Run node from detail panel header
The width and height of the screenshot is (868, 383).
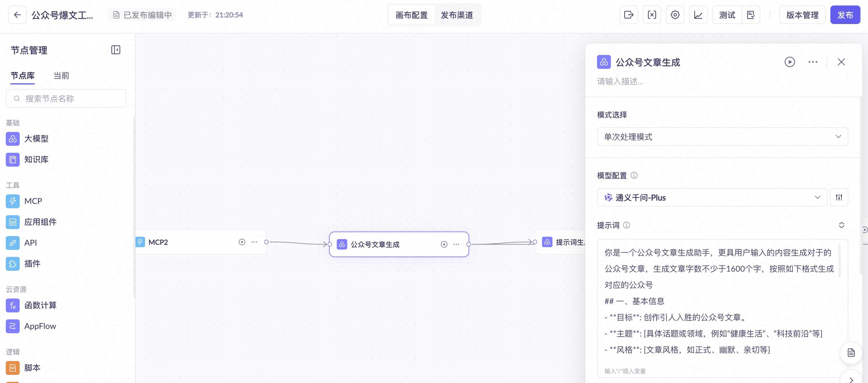pyautogui.click(x=790, y=62)
